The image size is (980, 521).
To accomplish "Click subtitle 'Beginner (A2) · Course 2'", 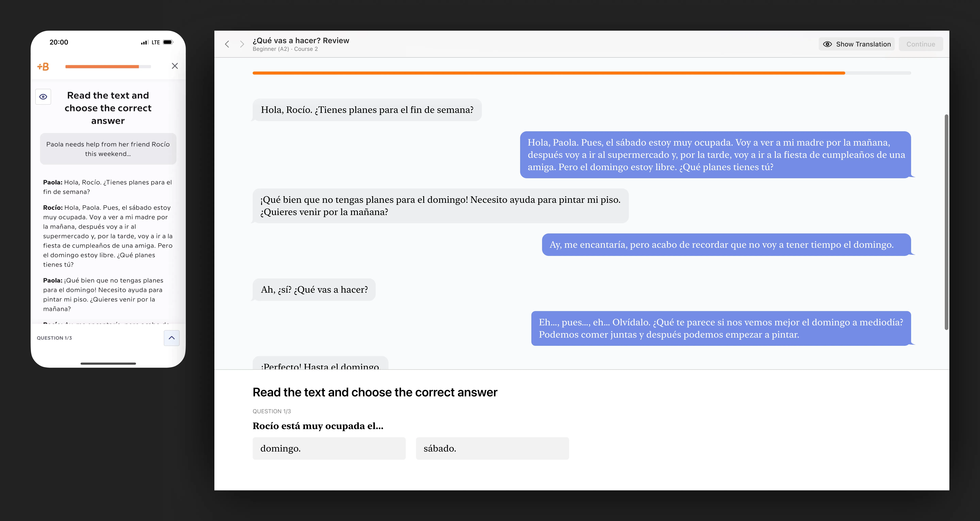I will point(285,49).
